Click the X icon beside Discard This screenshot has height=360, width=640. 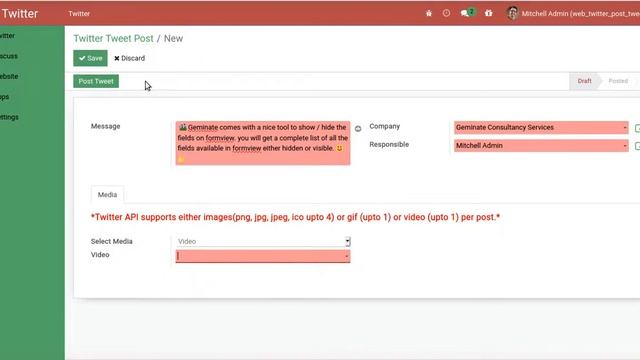[117, 58]
